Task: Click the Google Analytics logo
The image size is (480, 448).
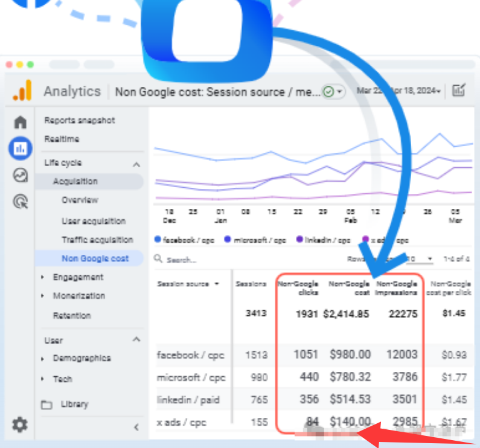Action: click(x=22, y=91)
